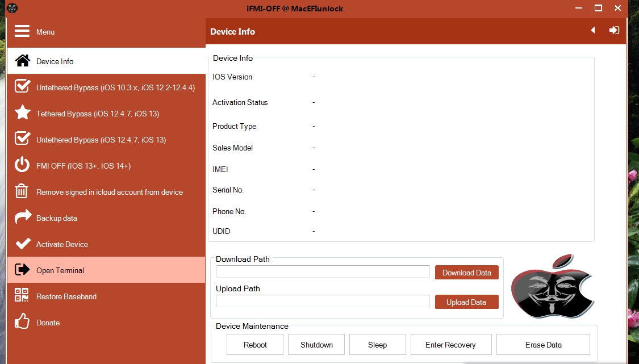Open the Device Info menu item
The width and height of the screenshot is (639, 364).
106,61
